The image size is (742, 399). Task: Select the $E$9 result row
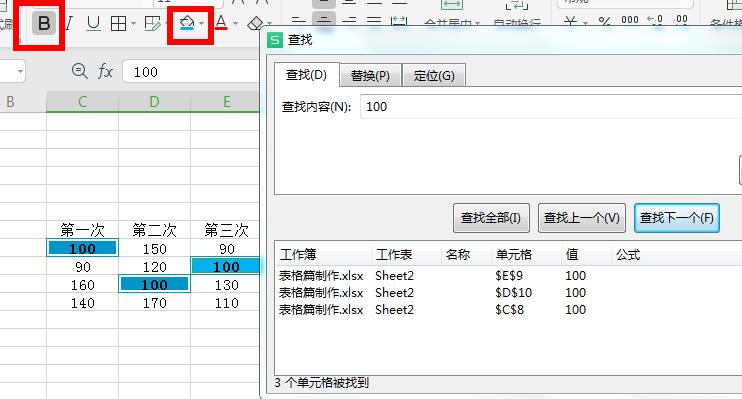tap(509, 275)
